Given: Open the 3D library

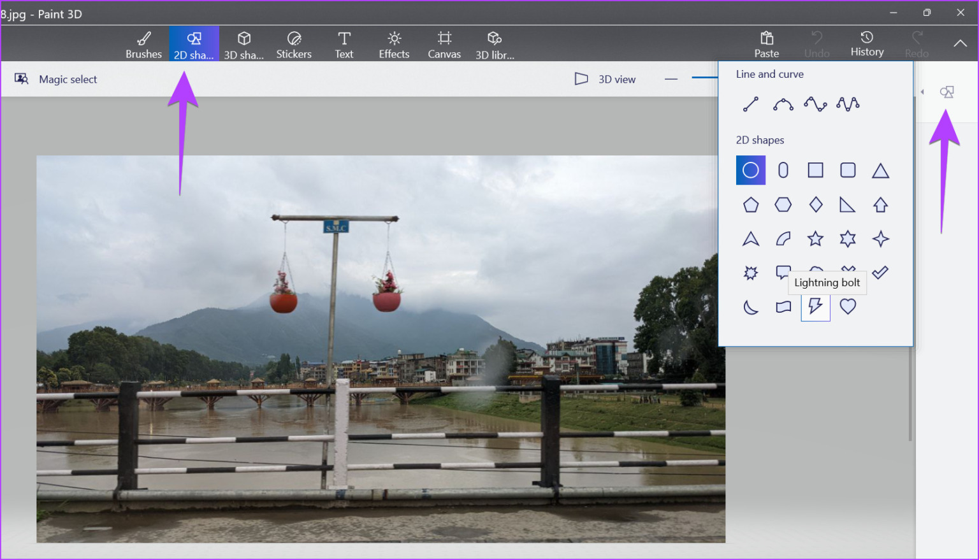Looking at the screenshot, I should click(x=495, y=43).
